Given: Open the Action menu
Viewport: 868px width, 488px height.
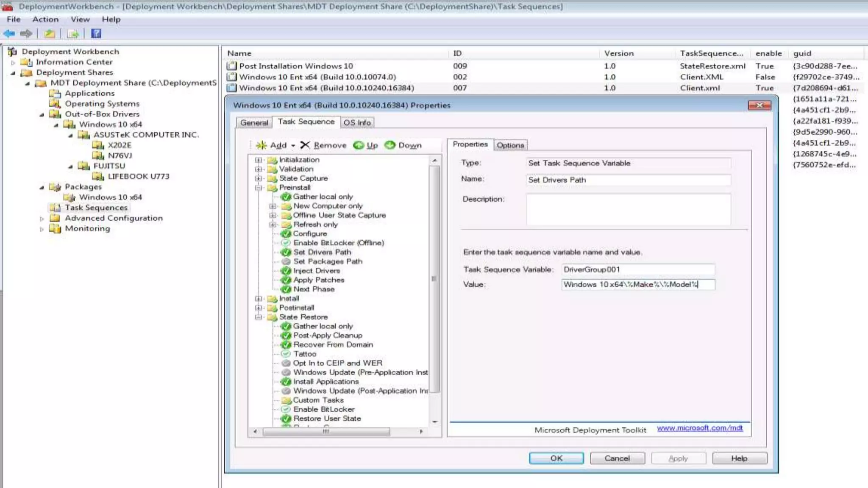Looking at the screenshot, I should point(45,19).
